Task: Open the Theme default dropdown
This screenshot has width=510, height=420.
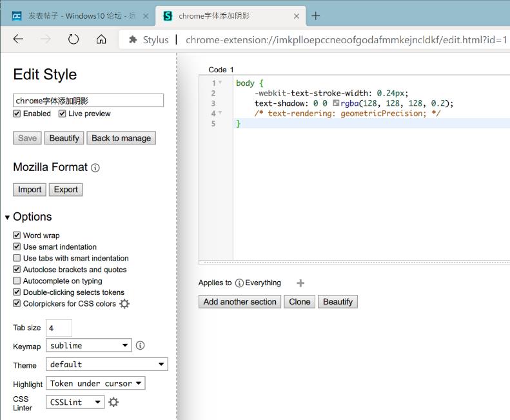Action: click(107, 365)
